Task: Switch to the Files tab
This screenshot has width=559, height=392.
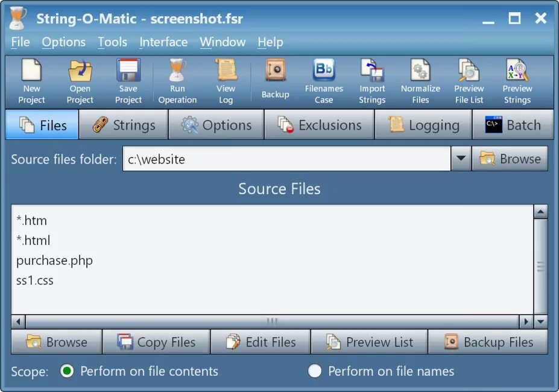Action: (x=42, y=125)
